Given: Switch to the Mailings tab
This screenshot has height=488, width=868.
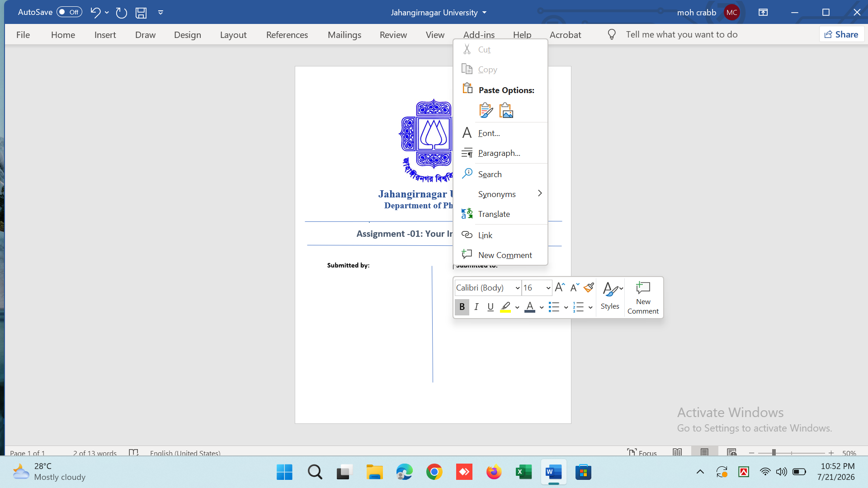Looking at the screenshot, I should click(344, 35).
